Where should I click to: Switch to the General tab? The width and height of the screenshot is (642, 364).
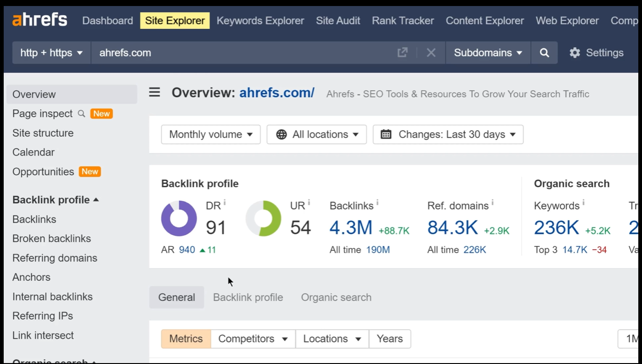pyautogui.click(x=177, y=297)
